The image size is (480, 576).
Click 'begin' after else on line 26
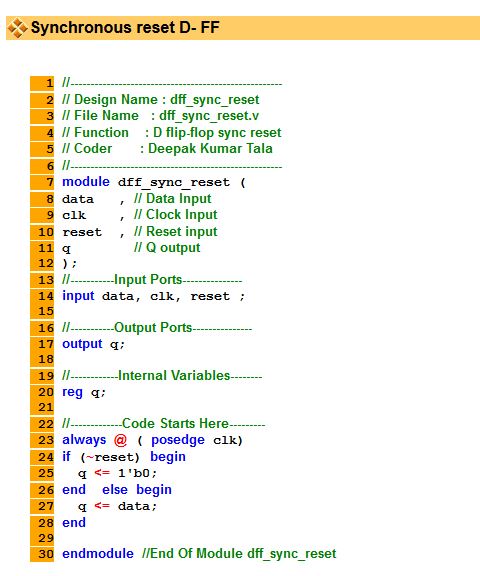tap(154, 490)
